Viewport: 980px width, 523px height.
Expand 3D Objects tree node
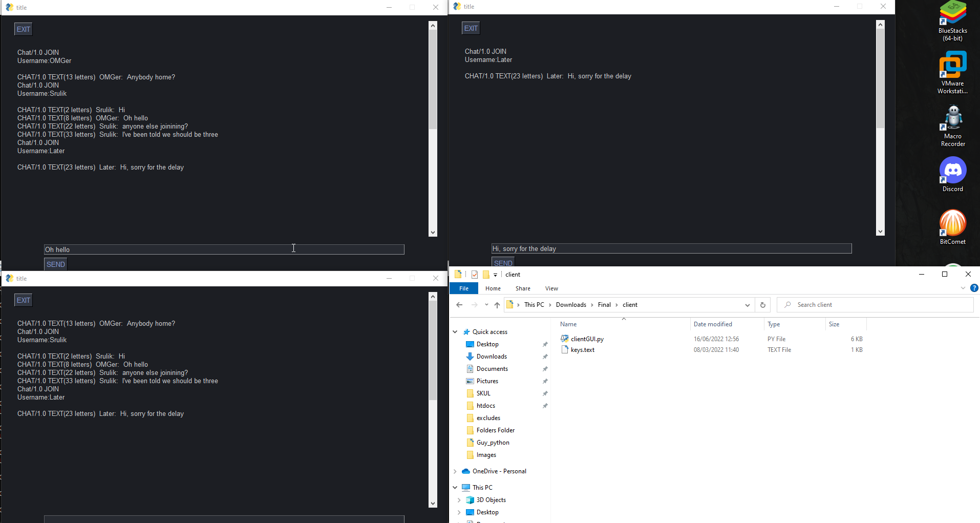(x=459, y=500)
